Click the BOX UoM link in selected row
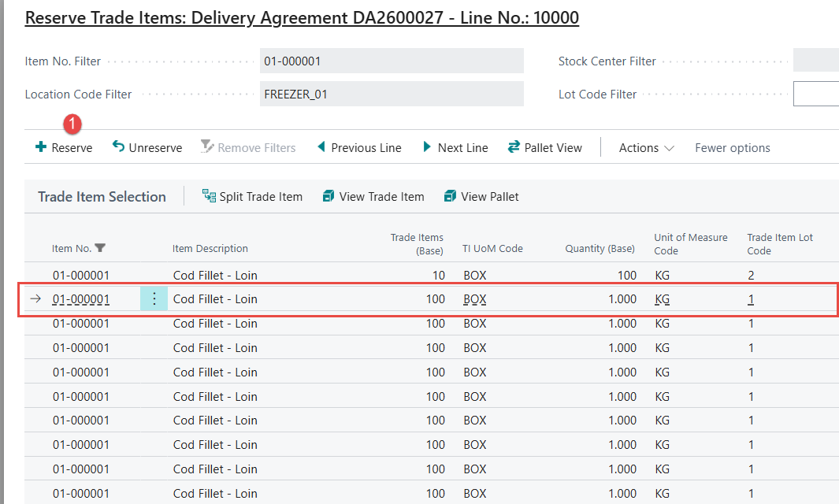The width and height of the screenshot is (839, 504). pos(475,299)
